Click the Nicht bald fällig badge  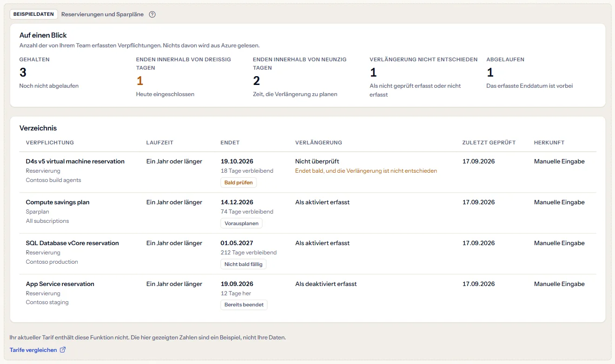(x=243, y=264)
